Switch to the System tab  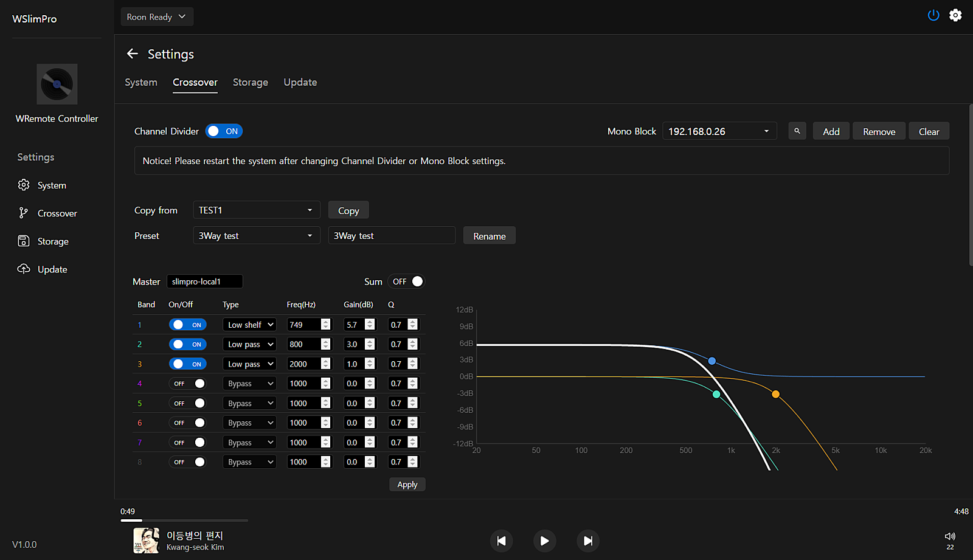click(x=141, y=82)
